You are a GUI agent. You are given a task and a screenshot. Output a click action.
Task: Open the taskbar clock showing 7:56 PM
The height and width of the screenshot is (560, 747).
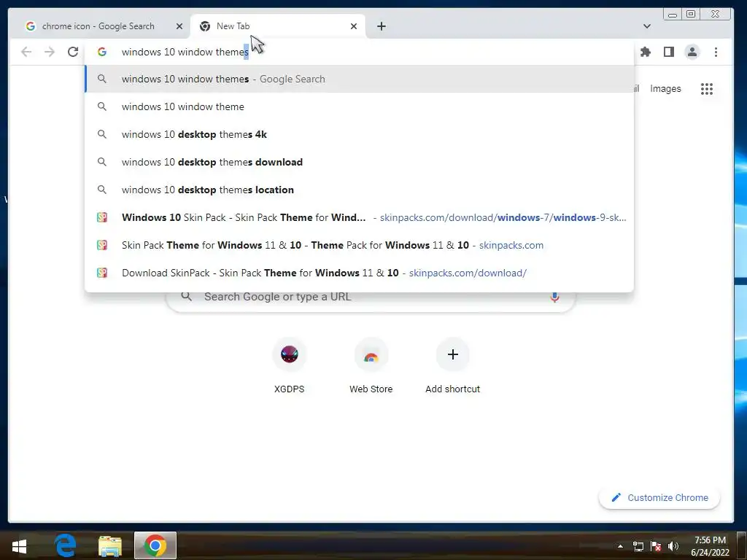coord(711,546)
